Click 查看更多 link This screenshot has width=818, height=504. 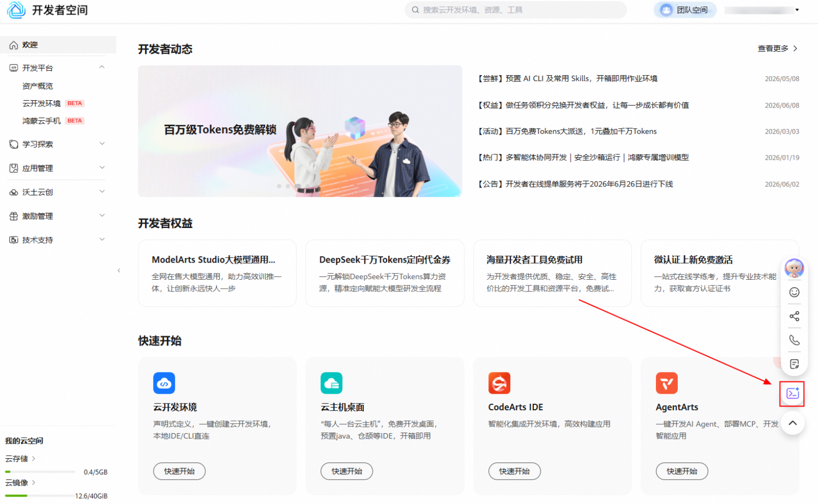[x=778, y=48]
